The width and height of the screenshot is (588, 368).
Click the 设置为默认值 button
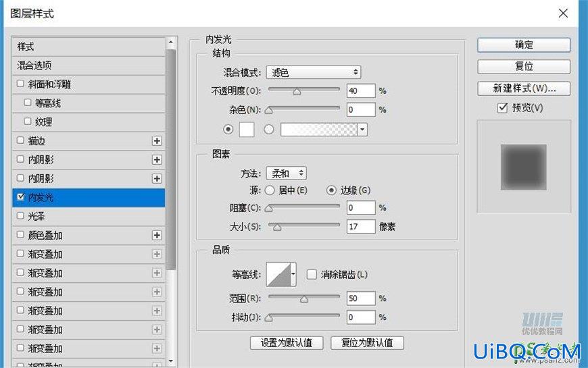tap(287, 342)
